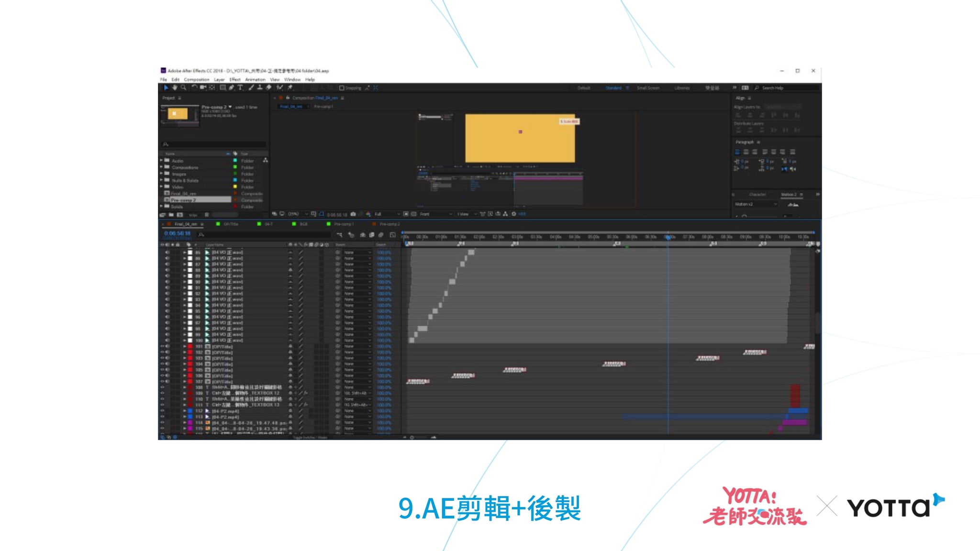Select the Selection arrow tool
The height and width of the screenshot is (551, 980).
click(x=166, y=88)
